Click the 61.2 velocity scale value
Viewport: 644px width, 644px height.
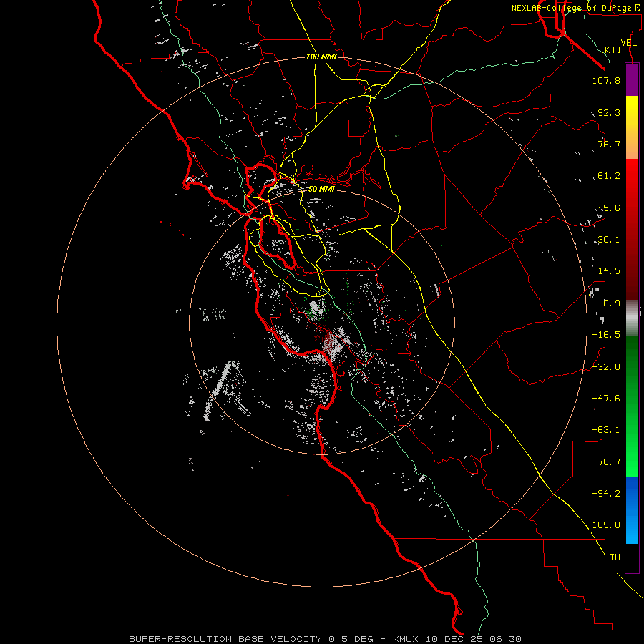609,176
